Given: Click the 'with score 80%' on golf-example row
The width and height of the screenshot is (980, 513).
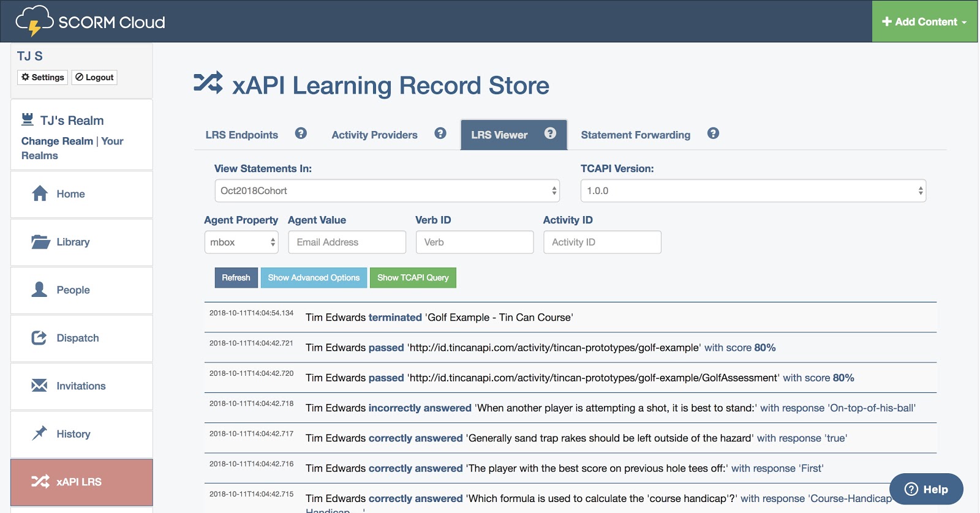Looking at the screenshot, I should 740,348.
